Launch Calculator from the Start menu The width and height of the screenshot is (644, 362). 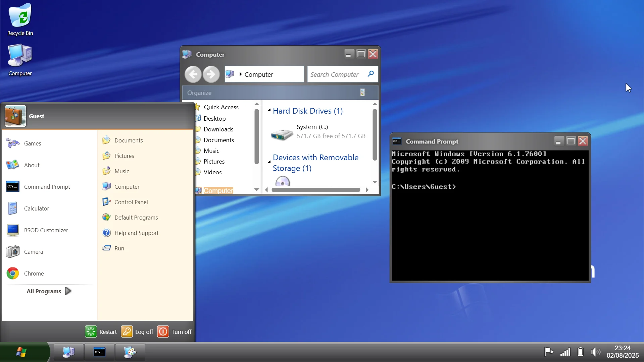point(37,208)
